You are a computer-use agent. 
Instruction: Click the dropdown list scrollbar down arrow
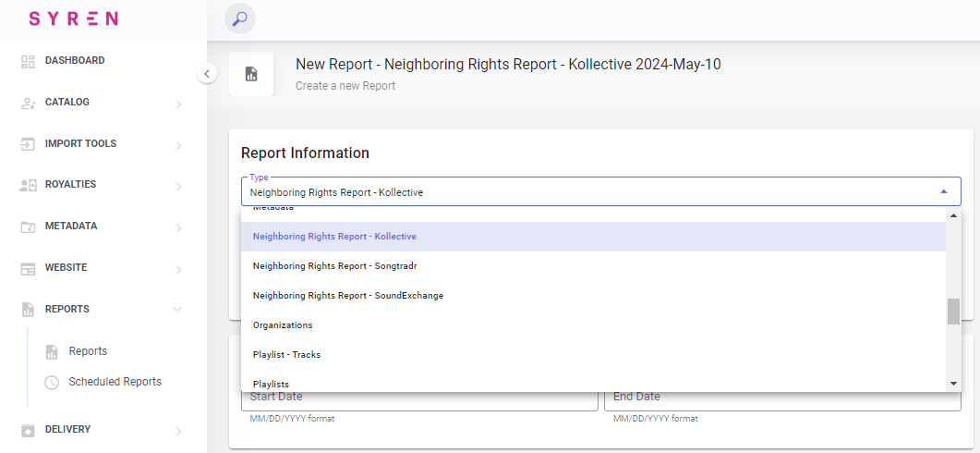(953, 384)
